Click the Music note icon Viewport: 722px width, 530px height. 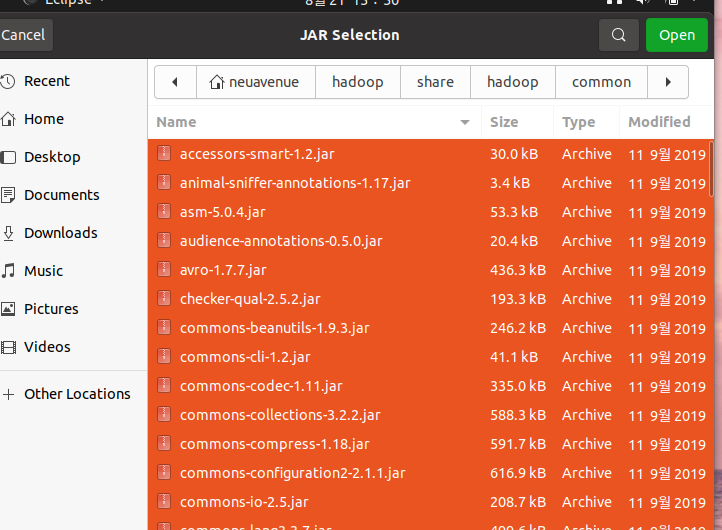[8, 271]
